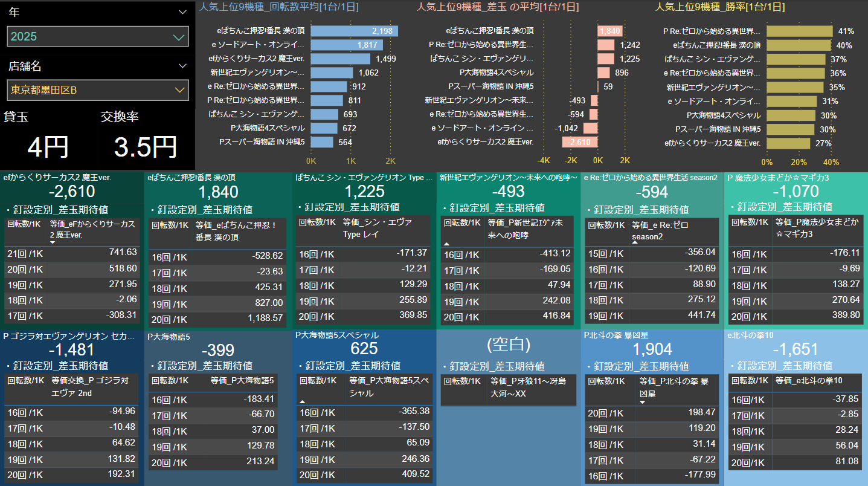Click the 1,840 card for eぱちんこ押忍!番長
Image resolution: width=868 pixels, height=486 pixels.
pos(218,192)
